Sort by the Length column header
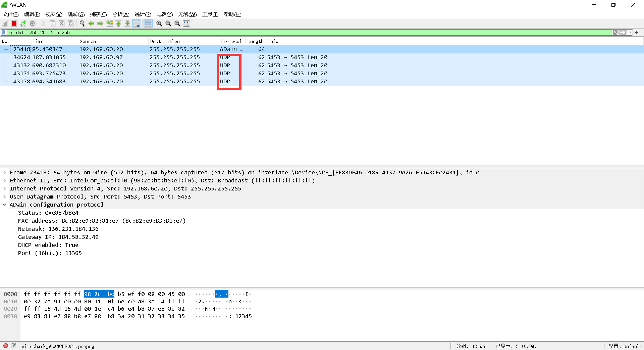 [256, 41]
